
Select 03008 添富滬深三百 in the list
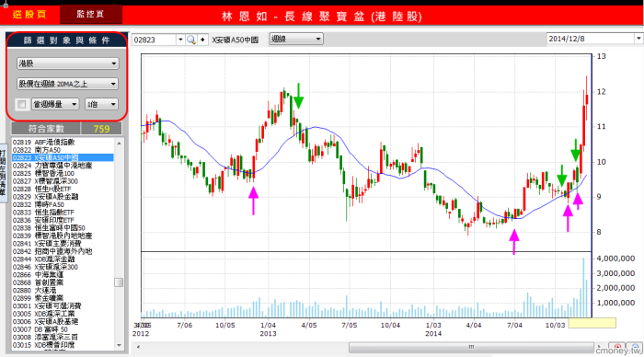pyautogui.click(x=63, y=338)
